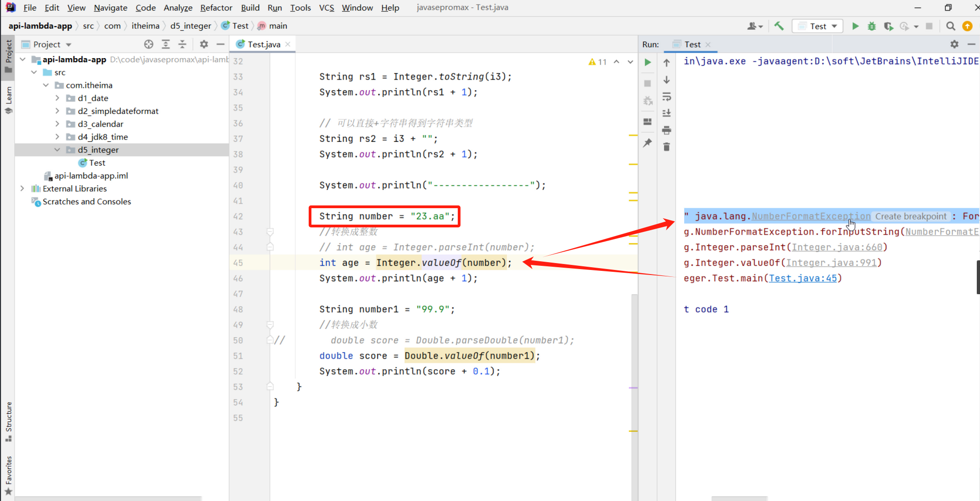Viewport: 980px width, 501px height.
Task: Toggle soft-wrap in Run console
Action: (x=667, y=97)
